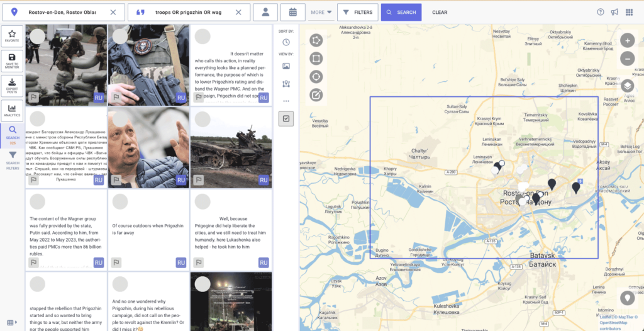The height and width of the screenshot is (331, 644).
Task: Click the Leaflet attribution link
Action: click(605, 317)
